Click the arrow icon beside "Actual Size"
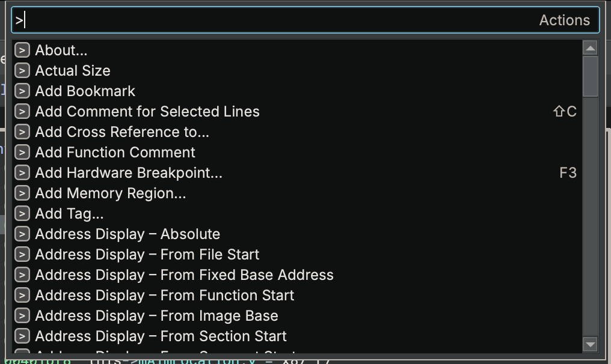 coord(22,70)
